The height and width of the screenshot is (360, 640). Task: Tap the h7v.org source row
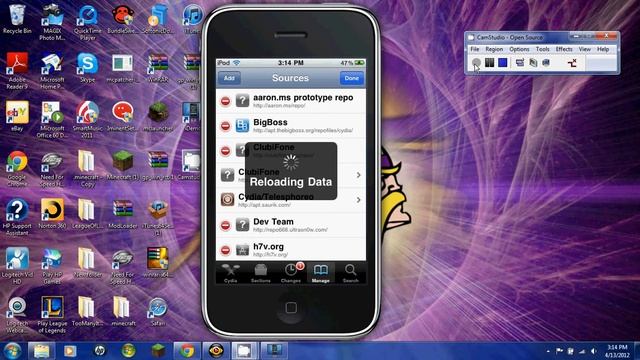coord(291,249)
